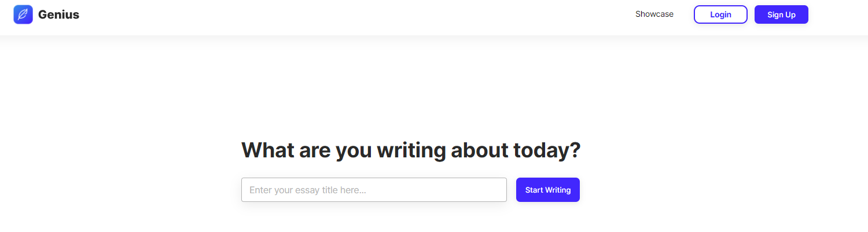Image resolution: width=868 pixels, height=232 pixels.
Task: Open the Showcase page
Action: coord(654,14)
